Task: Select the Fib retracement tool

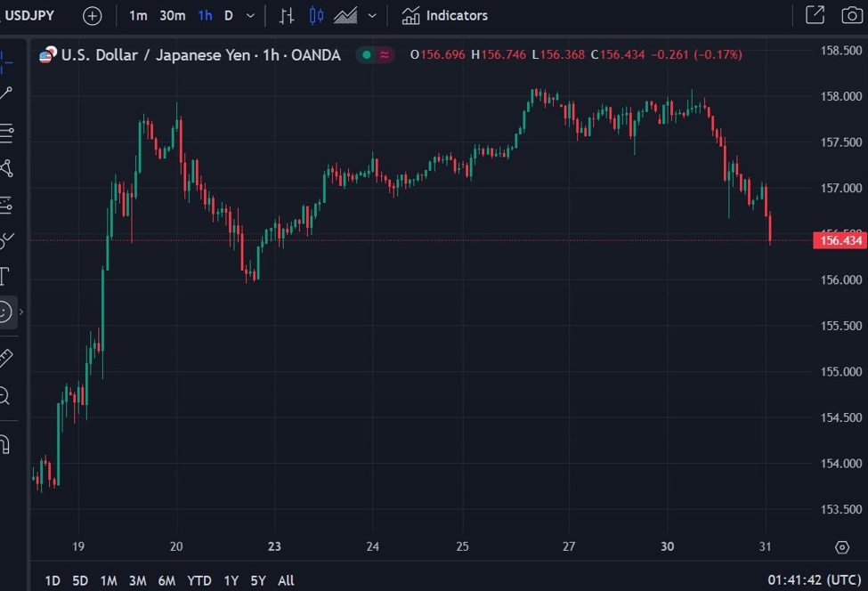Action: [x=6, y=134]
